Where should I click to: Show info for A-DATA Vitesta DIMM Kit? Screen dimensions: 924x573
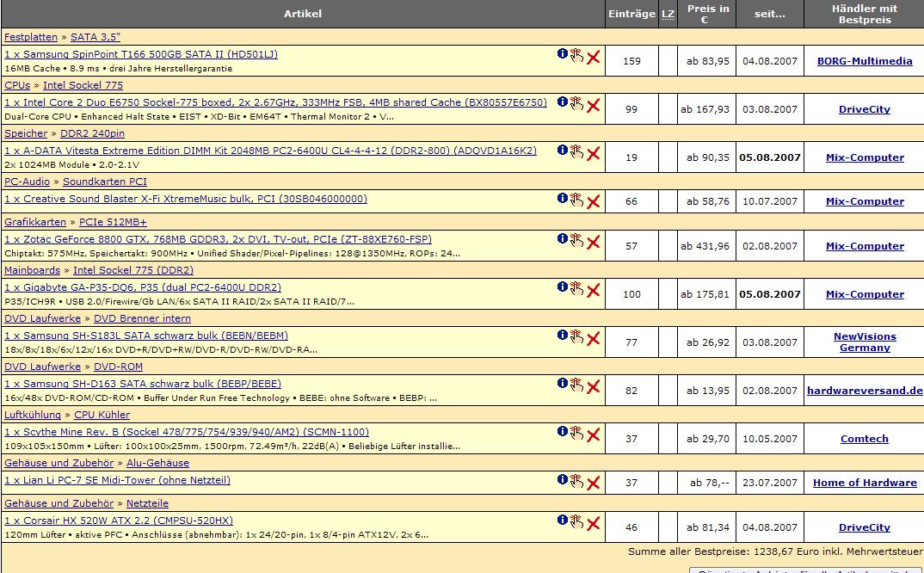coord(562,151)
